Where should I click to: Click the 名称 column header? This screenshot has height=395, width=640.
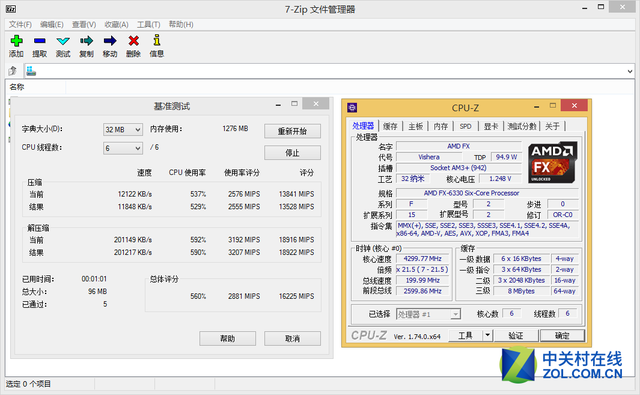[36, 87]
